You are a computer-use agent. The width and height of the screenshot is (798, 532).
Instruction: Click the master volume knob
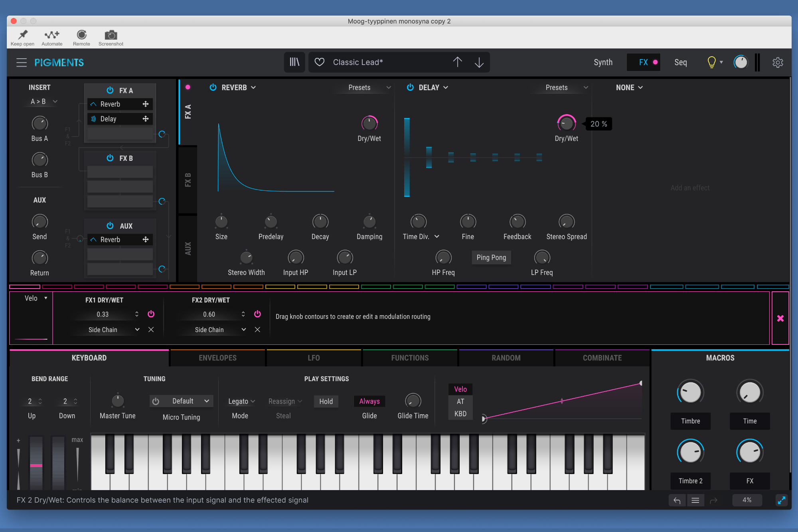point(741,62)
